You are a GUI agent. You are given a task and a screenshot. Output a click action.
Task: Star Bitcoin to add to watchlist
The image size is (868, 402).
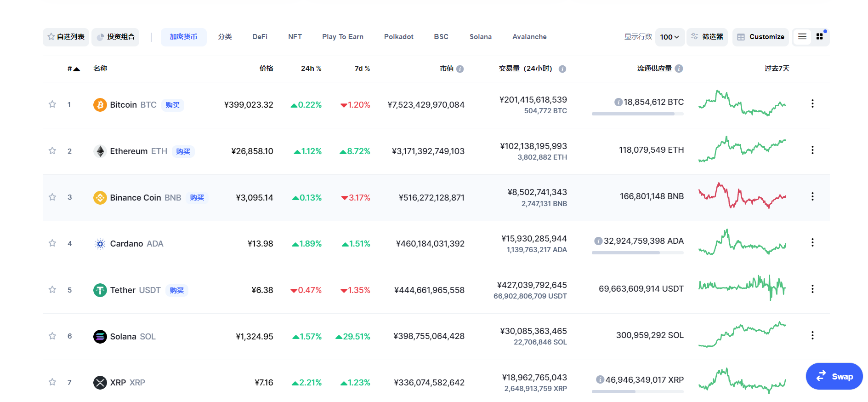coord(52,104)
